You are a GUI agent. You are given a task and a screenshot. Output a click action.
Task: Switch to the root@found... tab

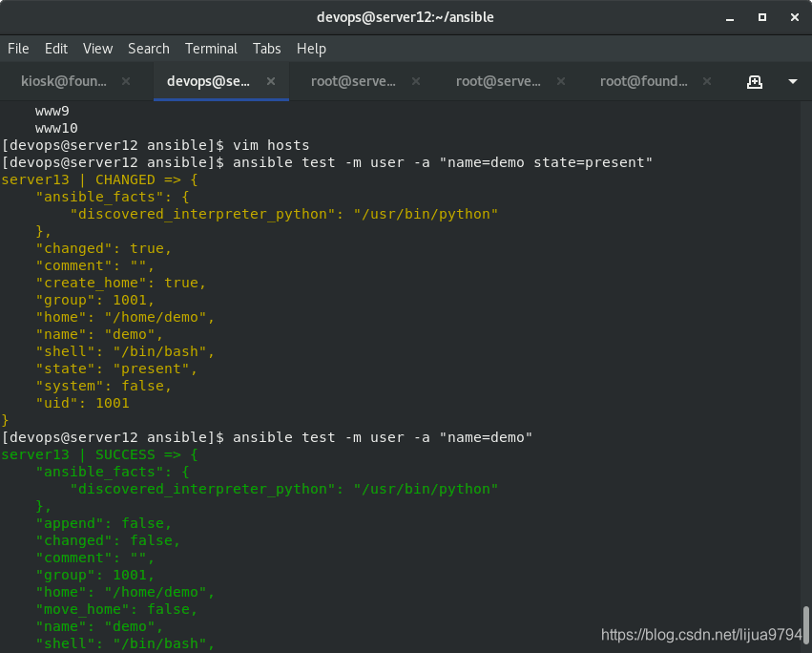(x=644, y=81)
